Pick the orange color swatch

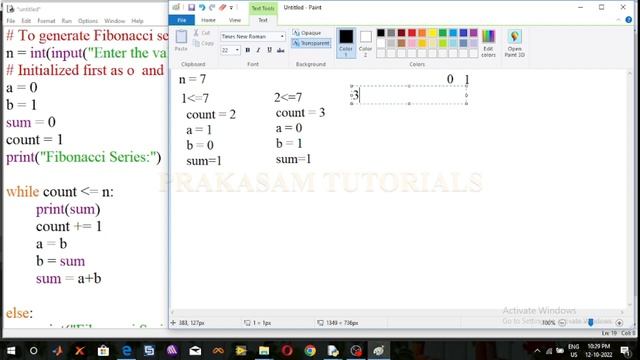[x=422, y=33]
